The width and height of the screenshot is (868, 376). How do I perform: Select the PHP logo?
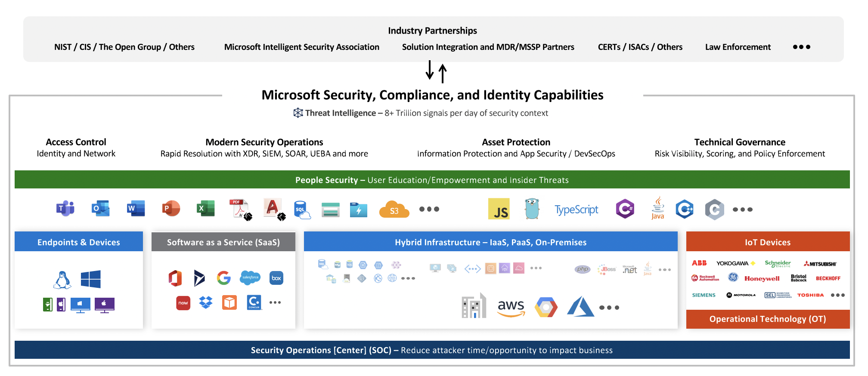point(583,269)
